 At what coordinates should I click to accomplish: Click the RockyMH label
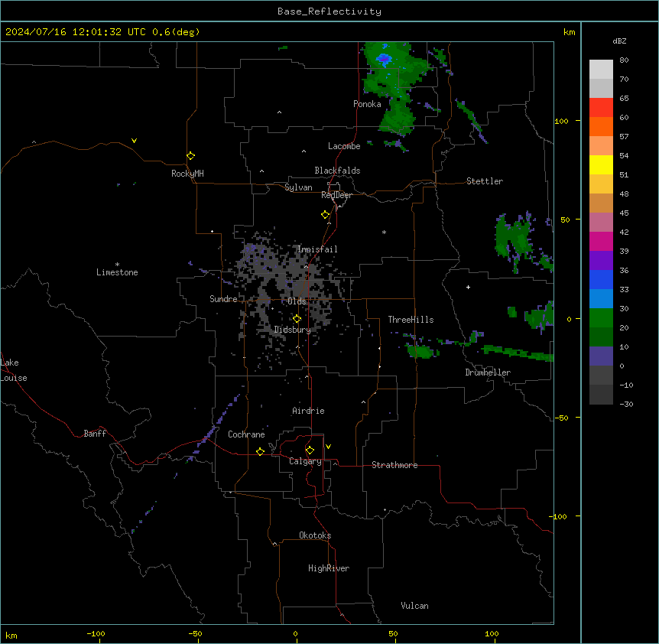click(x=187, y=173)
